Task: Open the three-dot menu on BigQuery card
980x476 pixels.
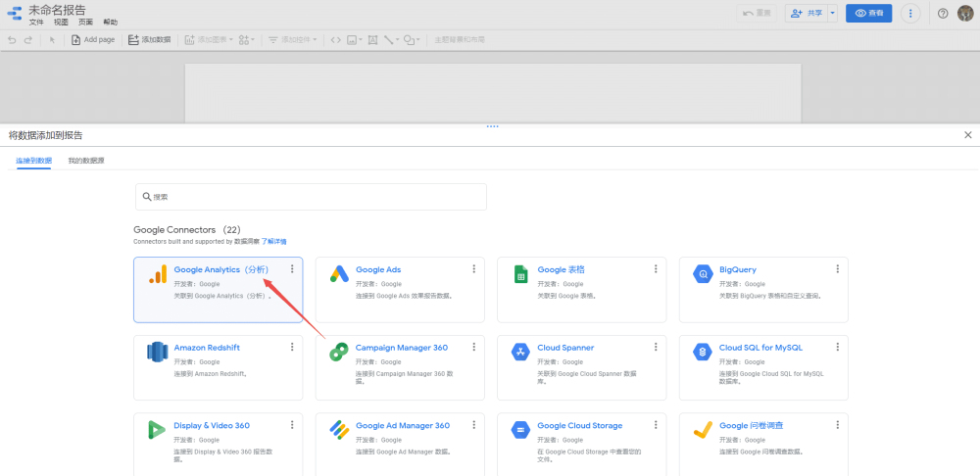Action: click(837, 268)
